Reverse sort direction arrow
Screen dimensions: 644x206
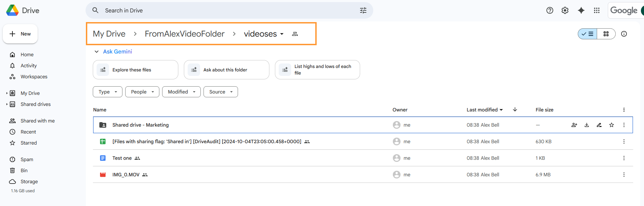click(515, 109)
